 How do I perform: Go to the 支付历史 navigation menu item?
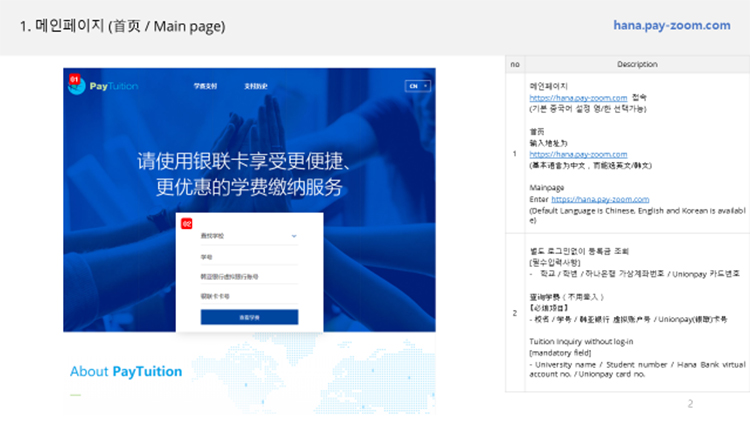click(x=256, y=86)
